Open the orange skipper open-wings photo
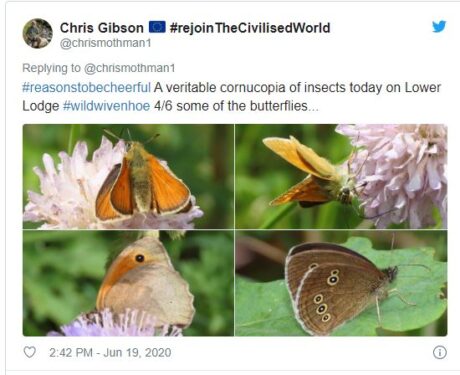This screenshot has height=375, width=460. click(x=128, y=176)
